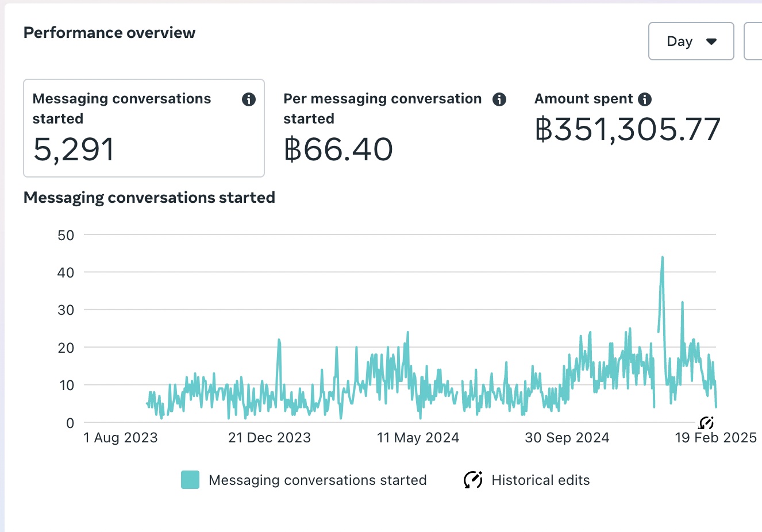This screenshot has height=532, width=762.
Task: Click the 0 y-axis label
Action: [70, 423]
